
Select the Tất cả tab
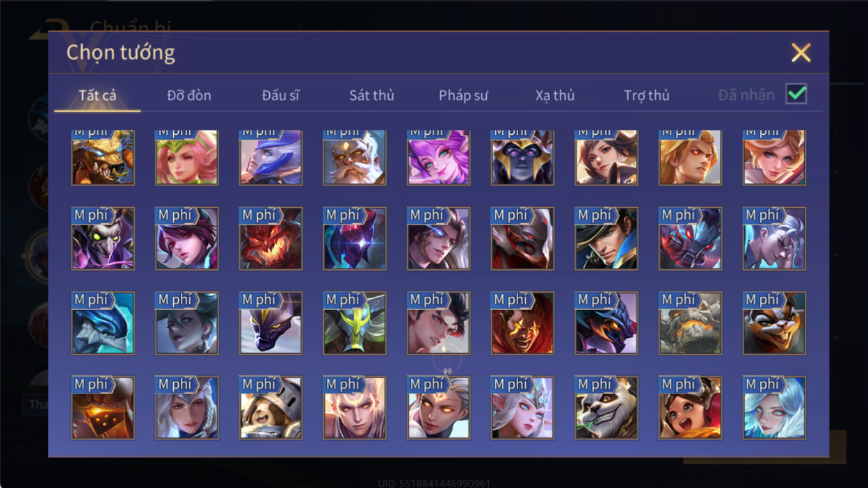[97, 95]
